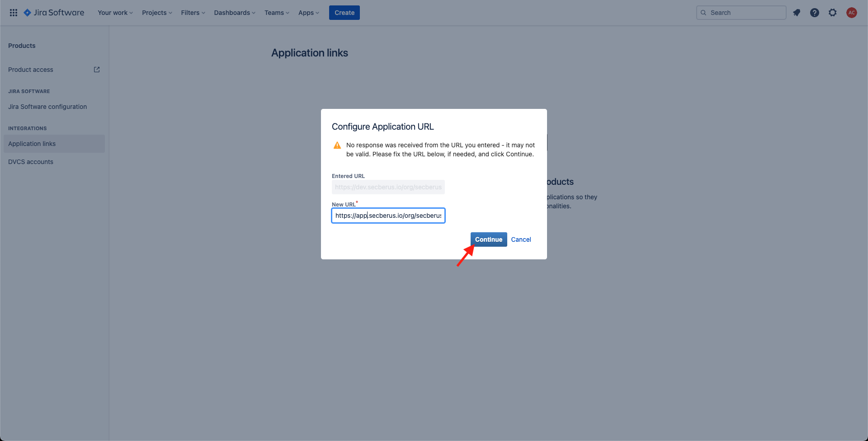Open the AC profile avatar
This screenshot has height=441, width=868.
tap(852, 13)
